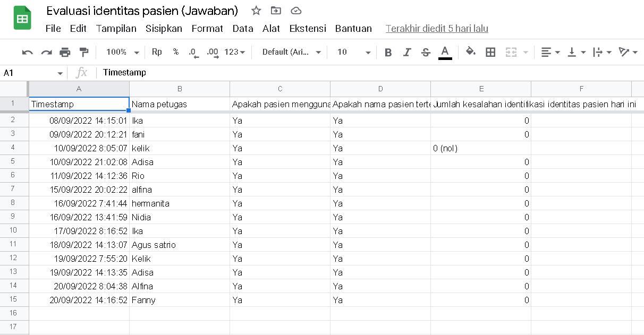Format cell as percent
Screen dimensions: 644x335
(175, 52)
